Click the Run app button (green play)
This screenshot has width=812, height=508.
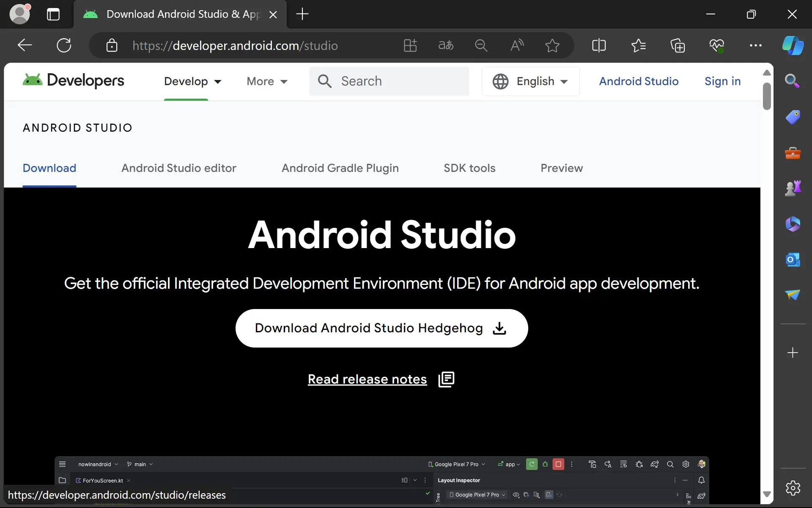[532, 464]
